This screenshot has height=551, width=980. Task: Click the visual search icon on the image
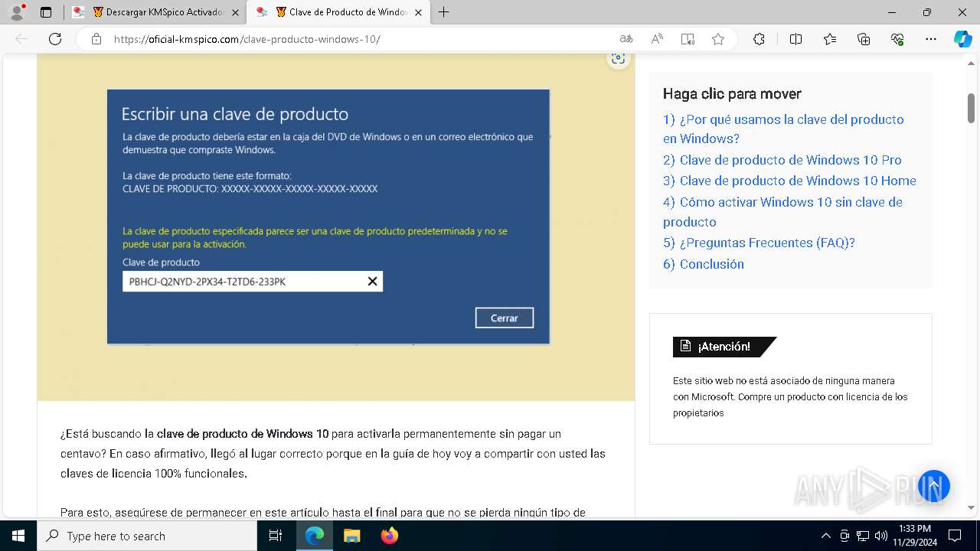point(618,59)
